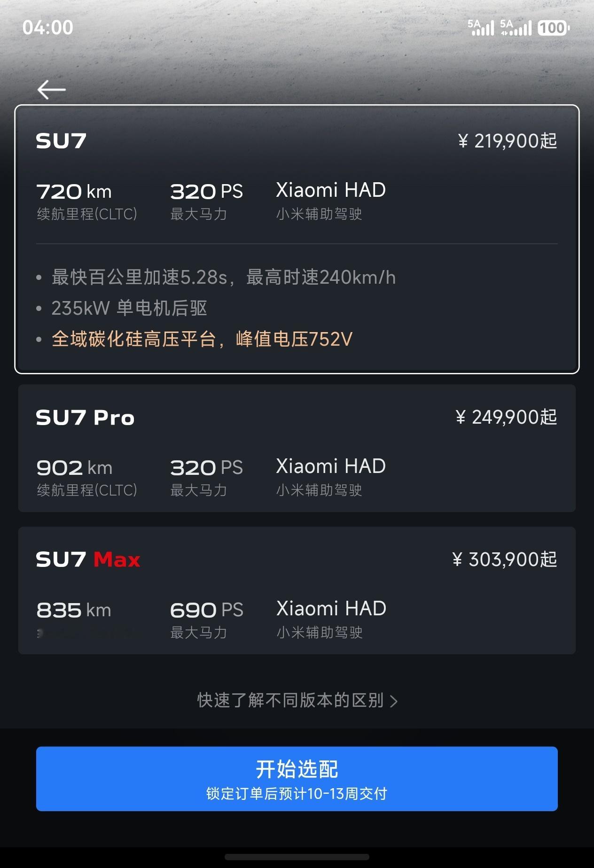Tap the ¥303,900起 price on SU7 Max
This screenshot has width=594, height=868.
coord(505,559)
